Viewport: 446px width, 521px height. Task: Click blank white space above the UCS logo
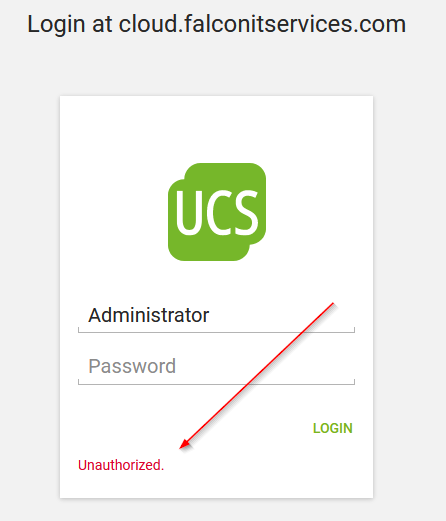coord(217,130)
